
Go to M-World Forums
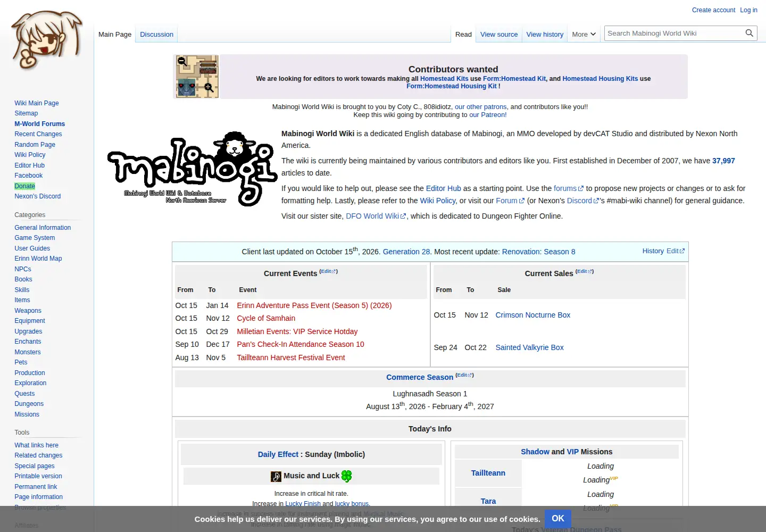pos(40,124)
